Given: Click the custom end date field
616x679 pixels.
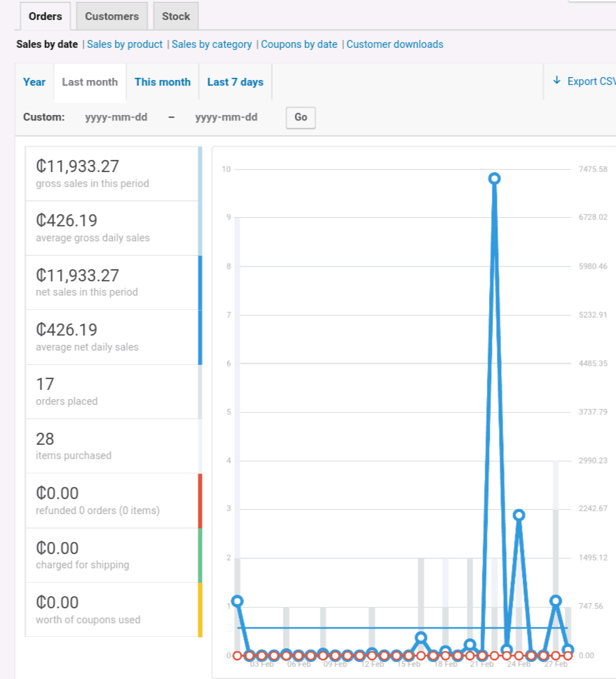Looking at the screenshot, I should coord(226,117).
